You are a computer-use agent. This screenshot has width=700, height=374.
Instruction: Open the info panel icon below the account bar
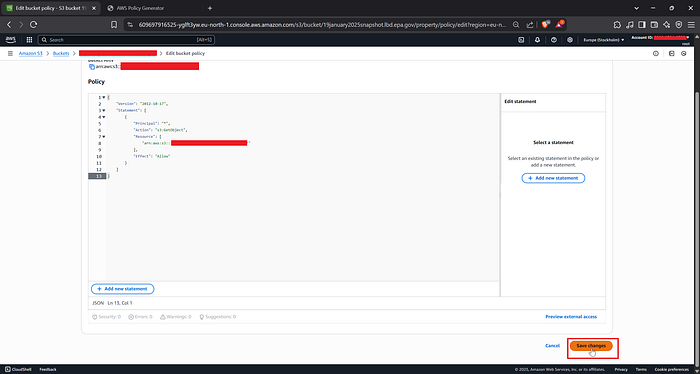(x=656, y=54)
